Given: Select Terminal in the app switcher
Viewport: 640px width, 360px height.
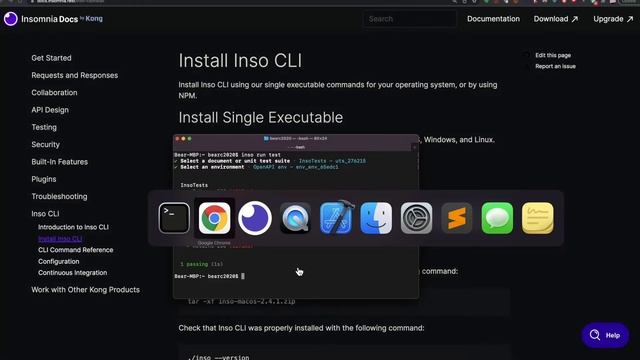Looking at the screenshot, I should 174,218.
